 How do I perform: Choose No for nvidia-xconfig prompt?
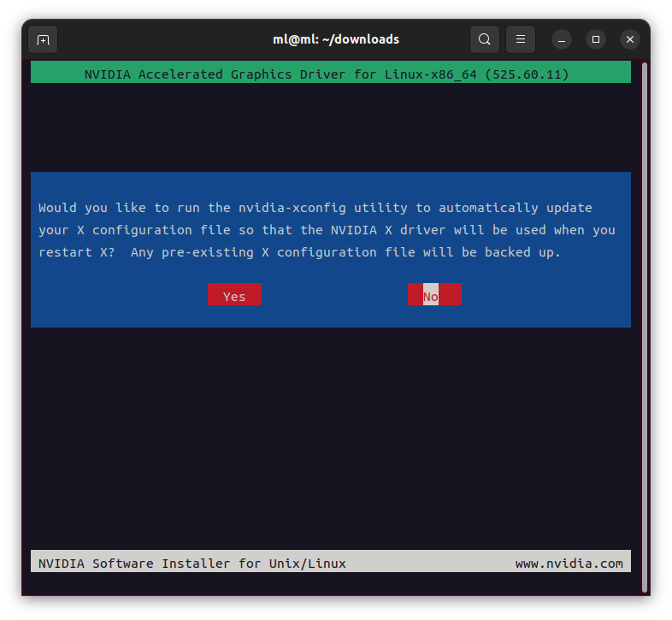pyautogui.click(x=434, y=294)
